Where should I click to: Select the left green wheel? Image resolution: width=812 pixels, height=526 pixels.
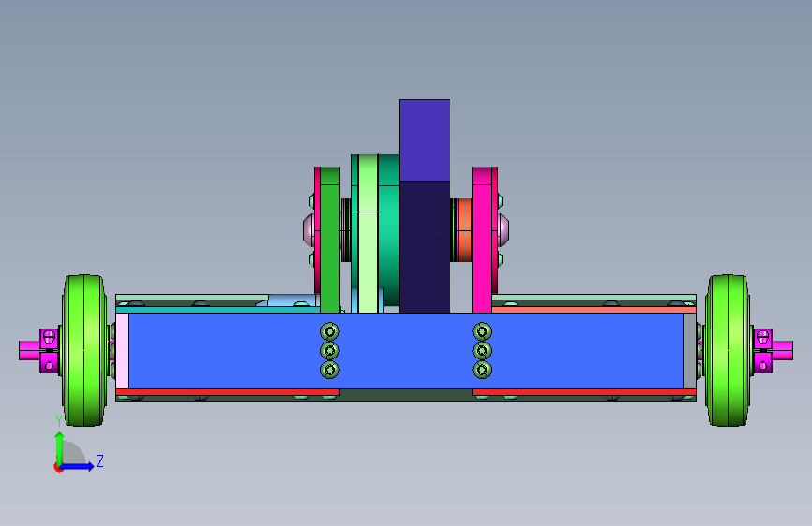click(x=84, y=350)
